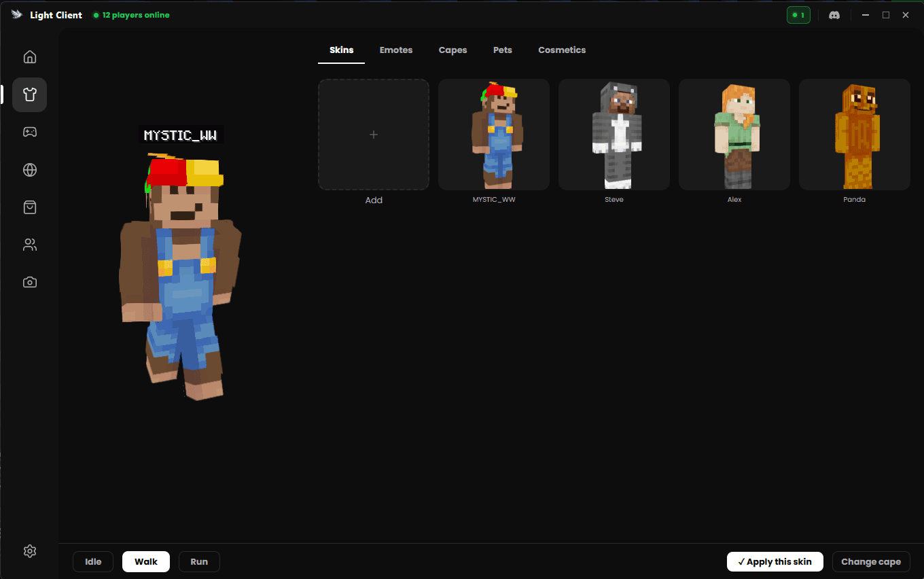Click the green online counter badge

(x=798, y=15)
